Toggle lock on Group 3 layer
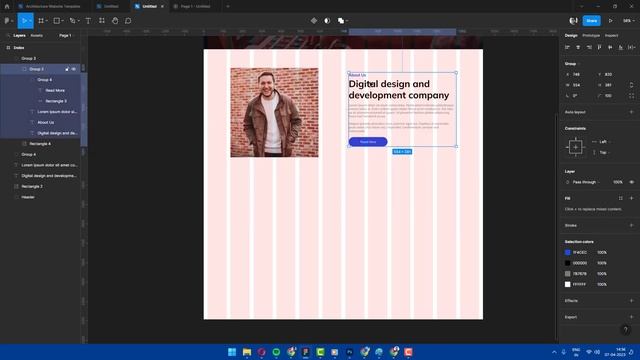Viewport: 640px width, 360px height. 67,69
